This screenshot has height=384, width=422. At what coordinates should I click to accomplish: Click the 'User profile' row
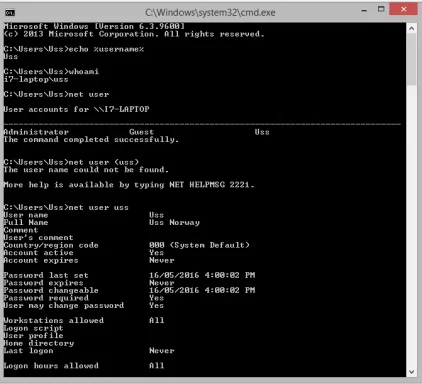[x=33, y=335]
